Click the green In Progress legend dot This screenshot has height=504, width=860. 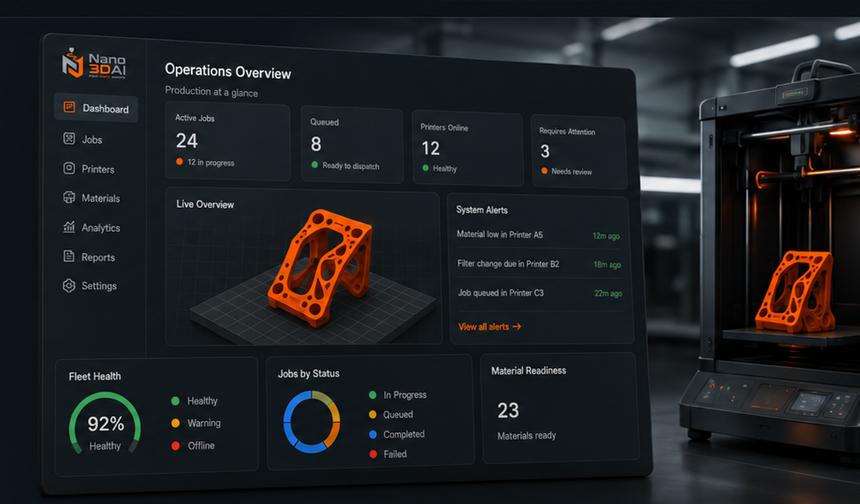point(373,395)
